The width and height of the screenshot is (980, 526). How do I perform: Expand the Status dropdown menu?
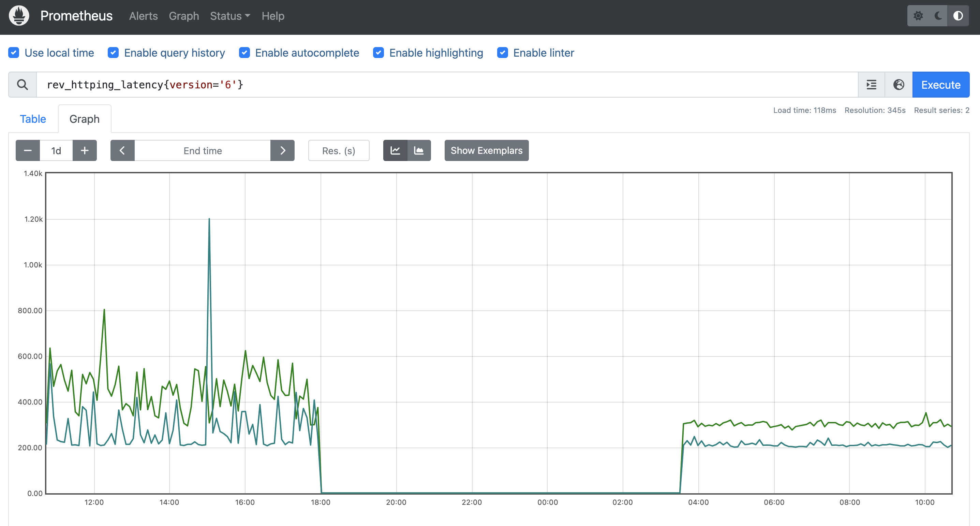pyautogui.click(x=230, y=16)
